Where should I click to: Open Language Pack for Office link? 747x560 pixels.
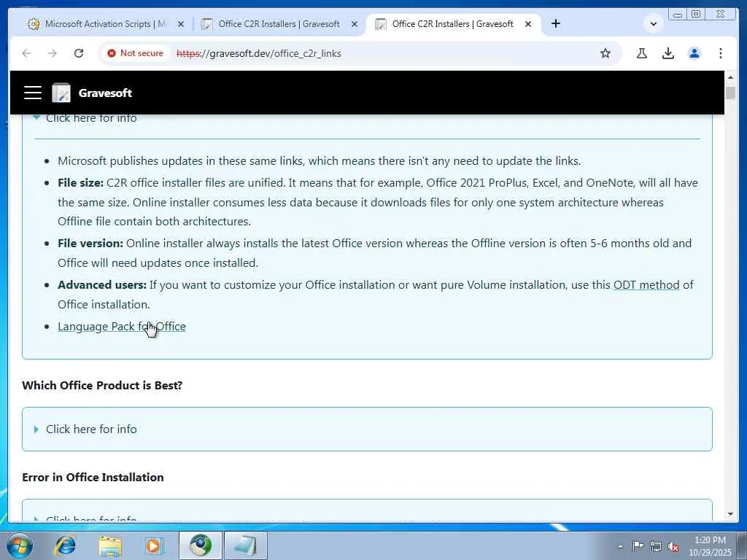click(x=122, y=326)
